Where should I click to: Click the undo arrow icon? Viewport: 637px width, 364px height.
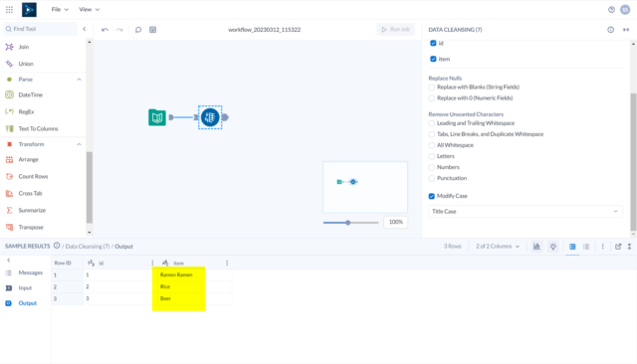click(105, 30)
